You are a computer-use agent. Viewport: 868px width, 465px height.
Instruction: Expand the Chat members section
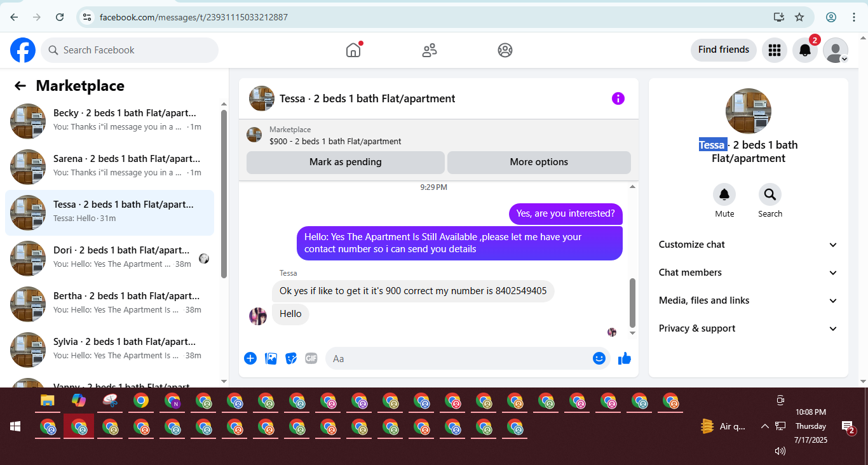749,273
